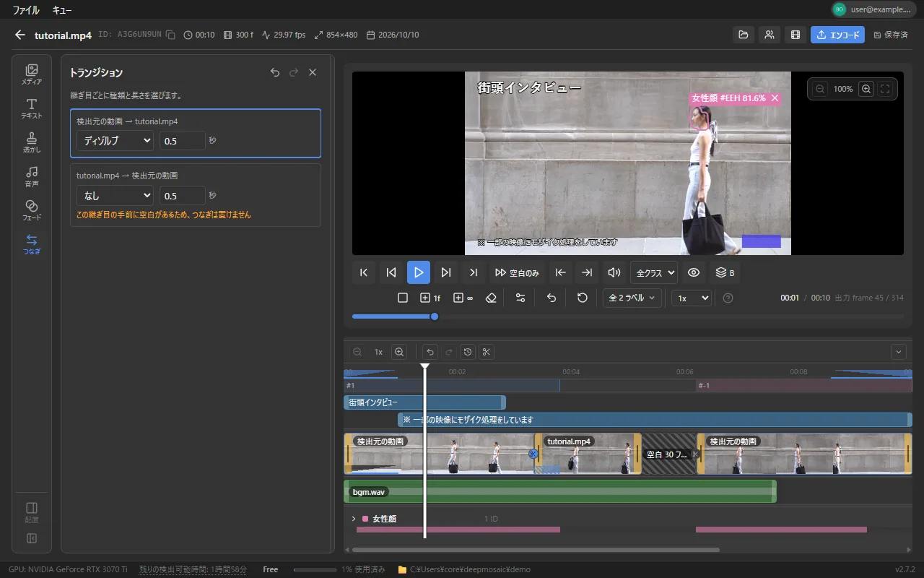Open the フェード fade panel
Viewport: 924px width, 578px height.
tap(32, 210)
